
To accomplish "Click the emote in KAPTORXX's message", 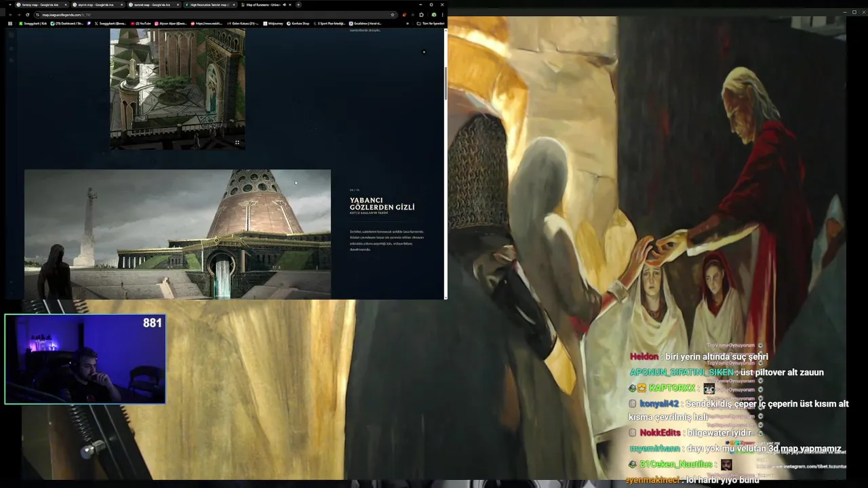I will 709,388.
